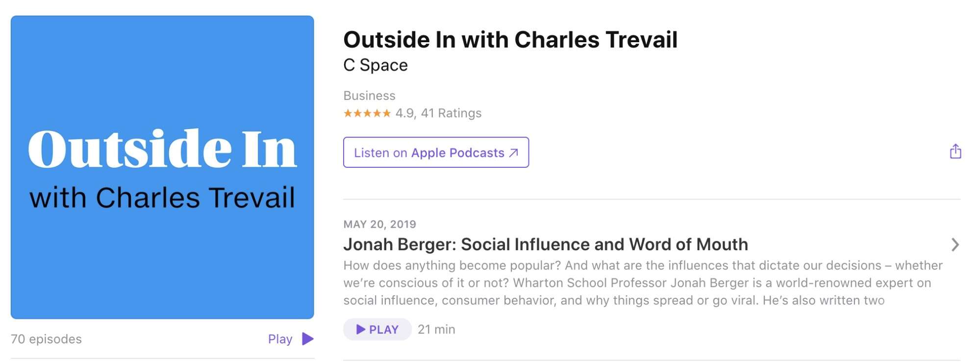Click Listen on Apple Podcasts
The height and width of the screenshot is (363, 980).
coord(436,153)
